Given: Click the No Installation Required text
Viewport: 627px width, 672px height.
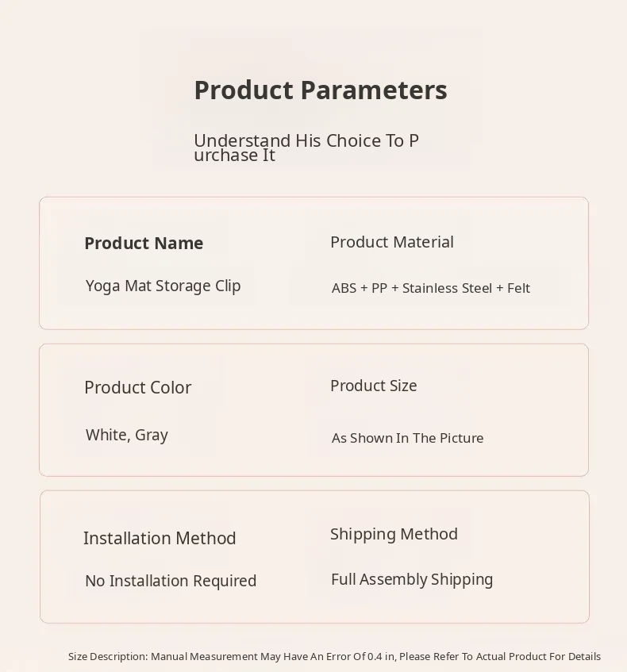Looking at the screenshot, I should pos(171,581).
